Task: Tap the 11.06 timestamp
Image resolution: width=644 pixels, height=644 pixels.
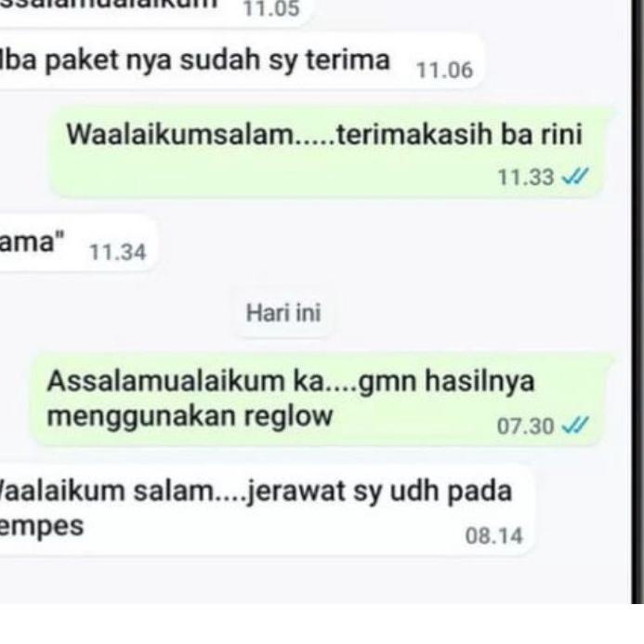Action: click(x=445, y=71)
